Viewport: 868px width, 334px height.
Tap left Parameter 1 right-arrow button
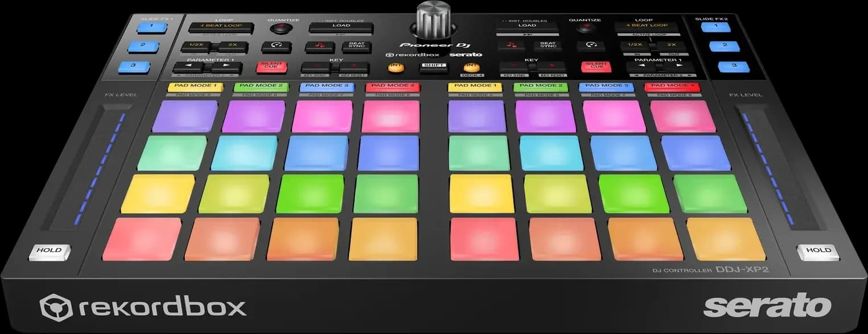click(227, 68)
